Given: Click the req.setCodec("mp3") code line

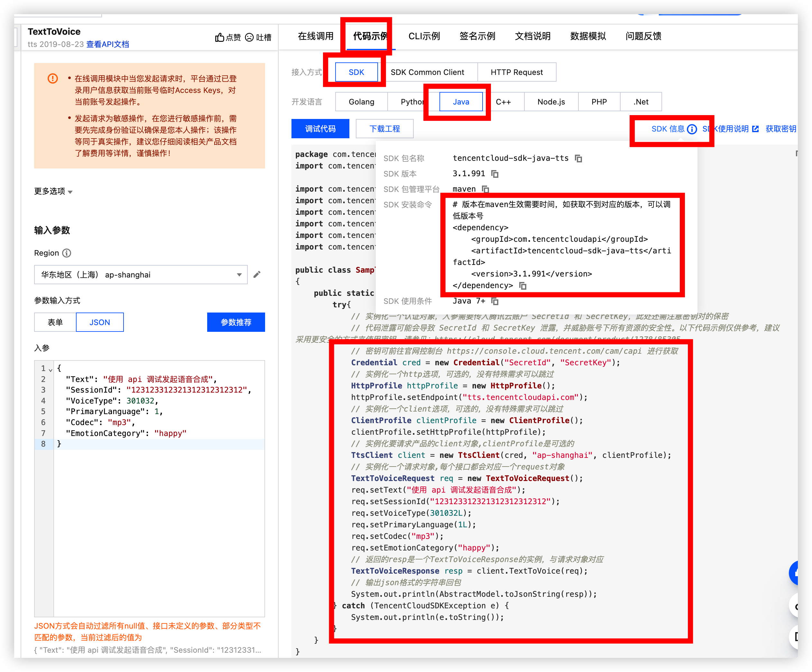Looking at the screenshot, I should [397, 536].
